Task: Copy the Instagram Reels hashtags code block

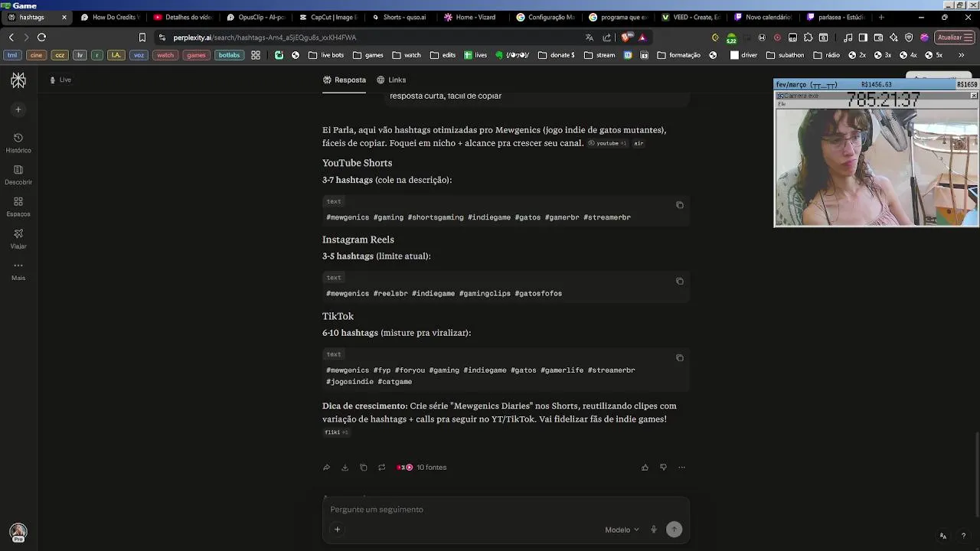Action: coord(679,281)
